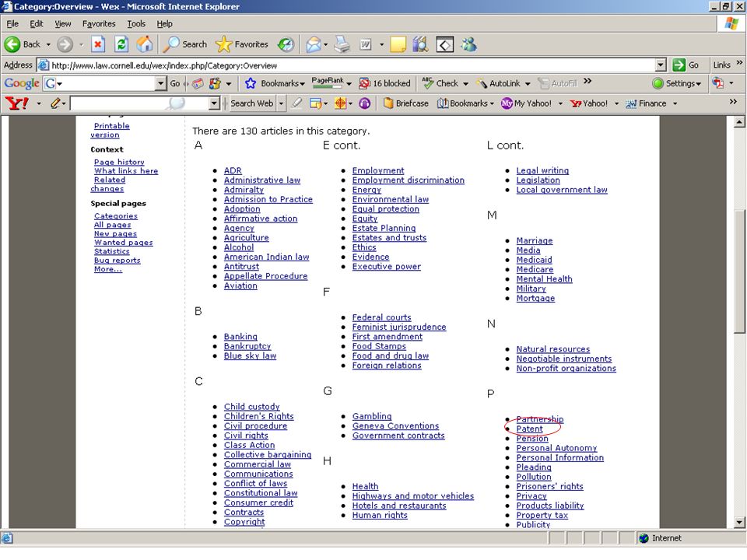Print the page with printer icon

click(x=342, y=44)
